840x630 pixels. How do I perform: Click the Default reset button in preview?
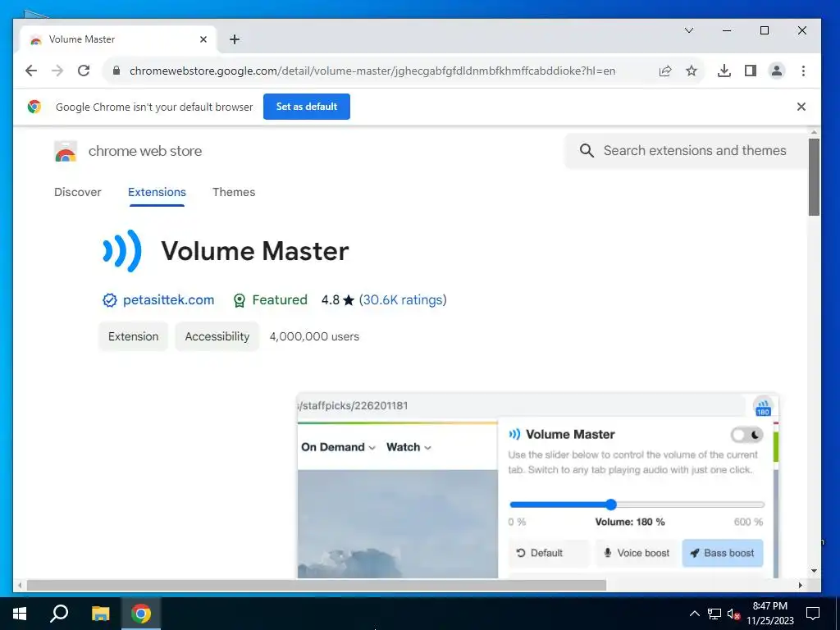coord(547,553)
